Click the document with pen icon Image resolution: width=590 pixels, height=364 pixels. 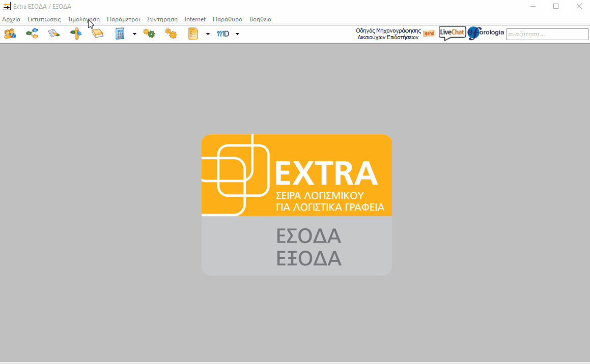pyautogui.click(x=54, y=34)
